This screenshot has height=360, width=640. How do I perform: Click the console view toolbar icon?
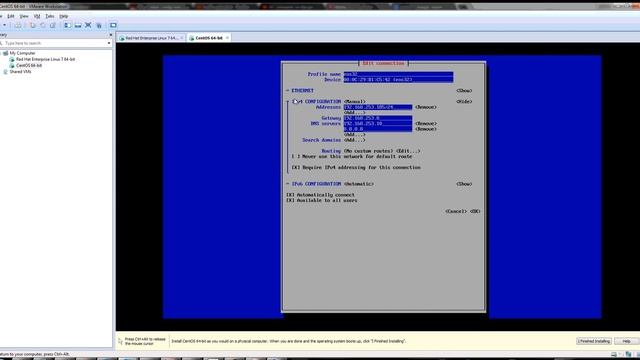[113, 25]
